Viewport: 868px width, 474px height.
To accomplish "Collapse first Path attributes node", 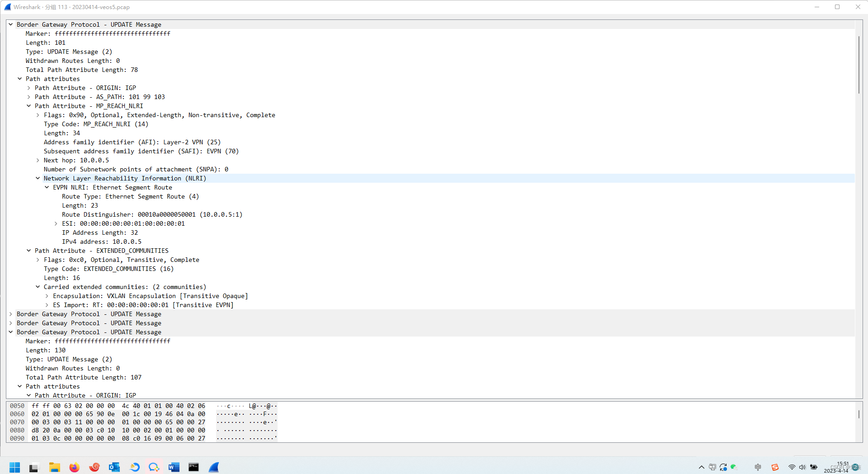I will (20, 79).
